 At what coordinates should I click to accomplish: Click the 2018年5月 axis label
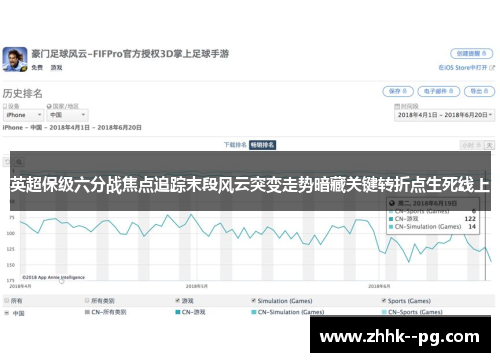pos(196,286)
